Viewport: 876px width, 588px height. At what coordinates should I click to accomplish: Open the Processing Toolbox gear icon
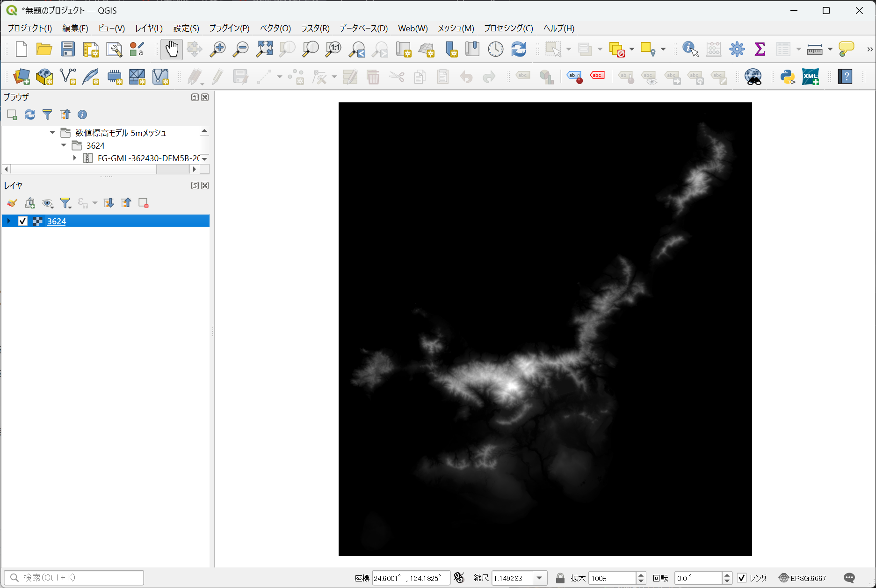tap(737, 50)
